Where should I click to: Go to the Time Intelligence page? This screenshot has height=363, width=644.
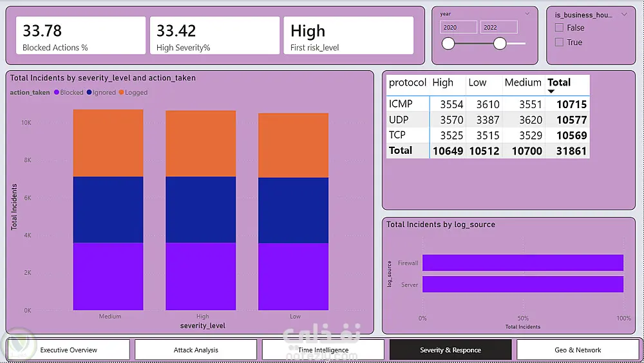[323, 350]
